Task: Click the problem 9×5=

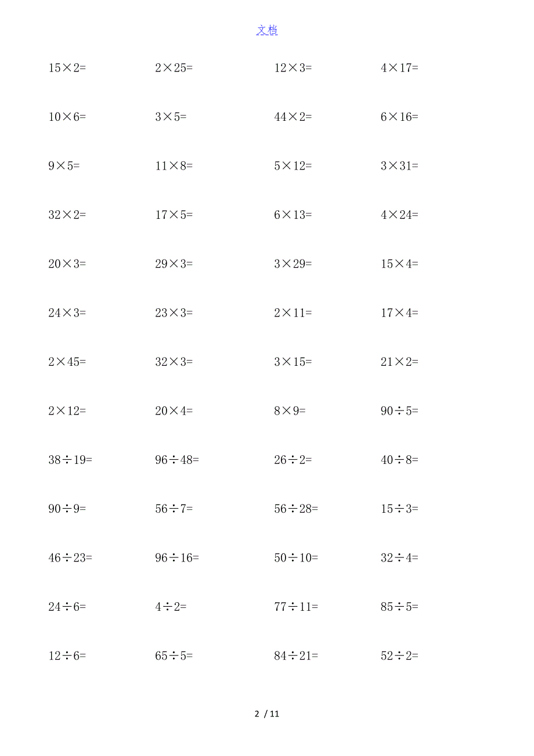Action: coord(64,166)
